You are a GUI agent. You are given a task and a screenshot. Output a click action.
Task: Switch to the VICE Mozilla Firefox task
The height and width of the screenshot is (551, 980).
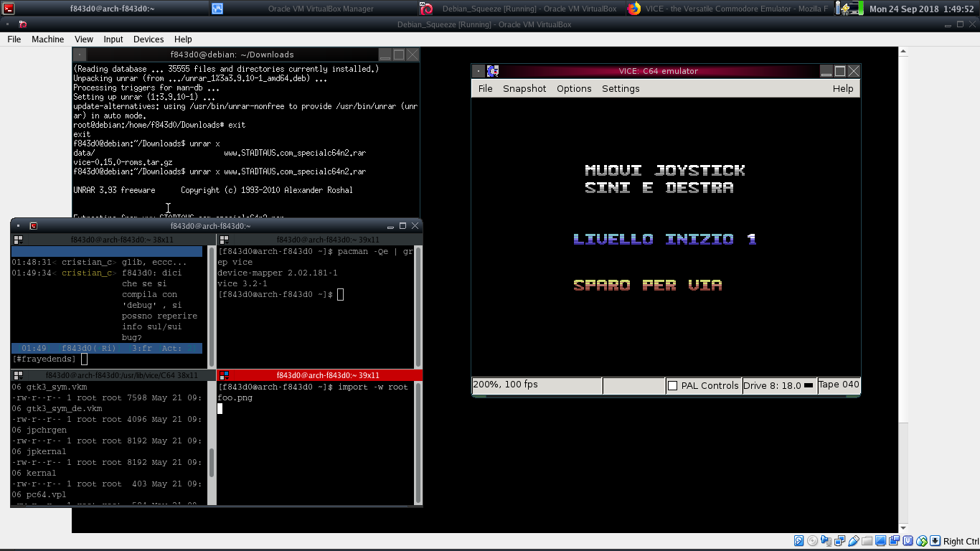(x=728, y=9)
